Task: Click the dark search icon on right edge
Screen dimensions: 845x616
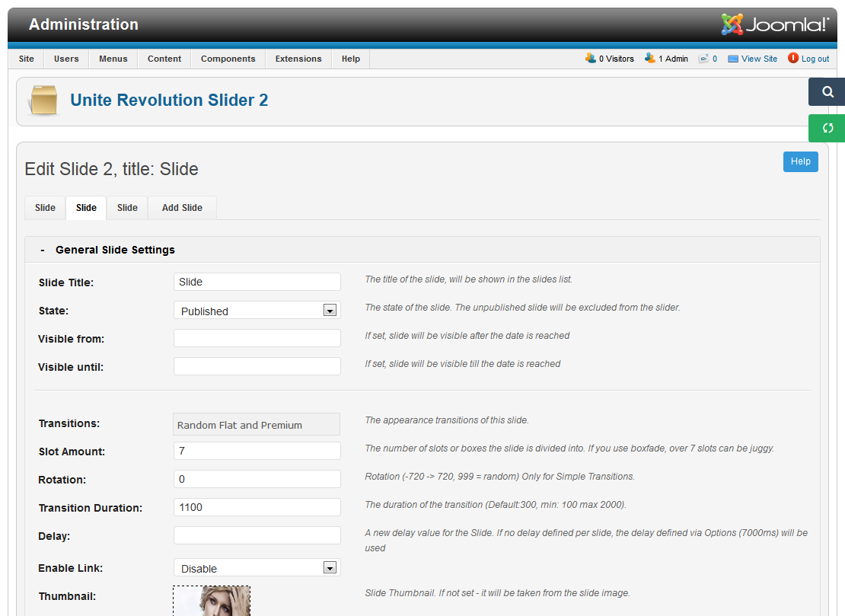Action: tap(827, 92)
